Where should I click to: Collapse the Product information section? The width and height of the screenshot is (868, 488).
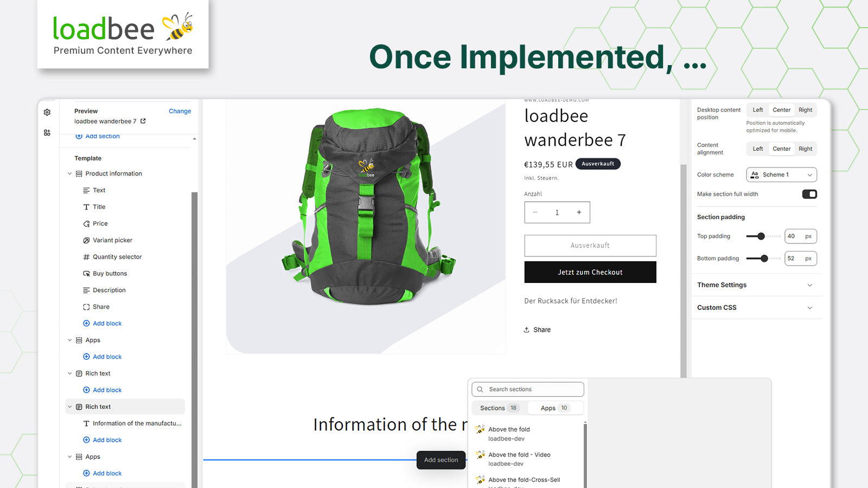[69, 173]
